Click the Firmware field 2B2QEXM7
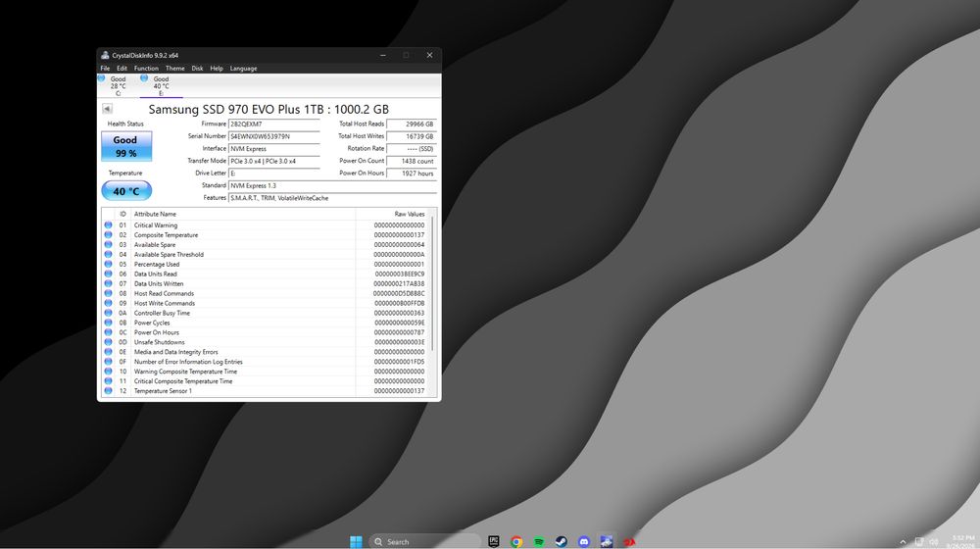 click(273, 124)
